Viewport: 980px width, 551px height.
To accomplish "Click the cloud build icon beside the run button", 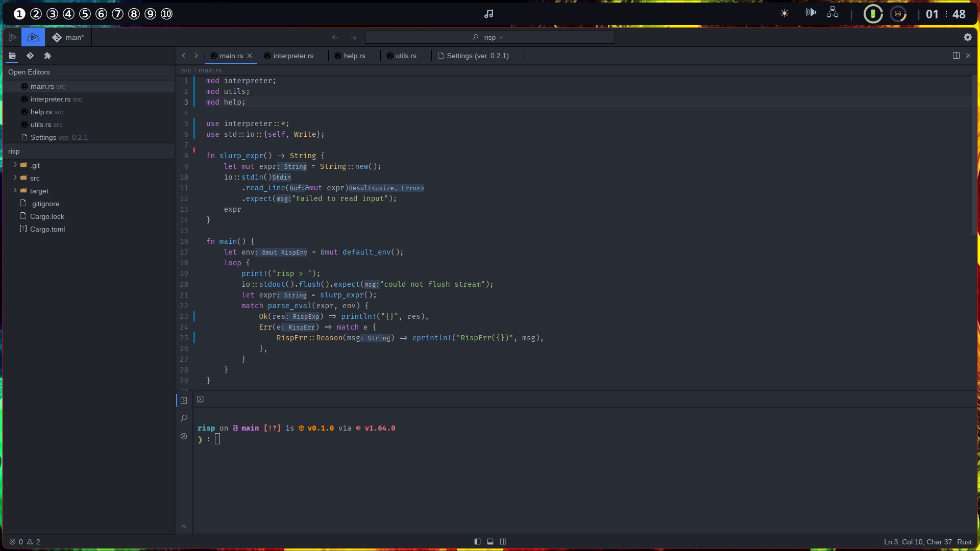I will pos(33,37).
